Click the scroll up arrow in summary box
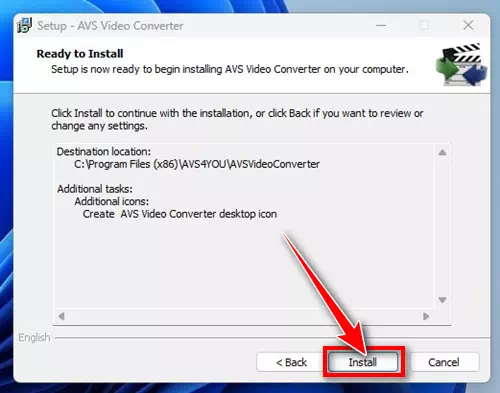Screen dimensions: 500x393 coord(442,153)
